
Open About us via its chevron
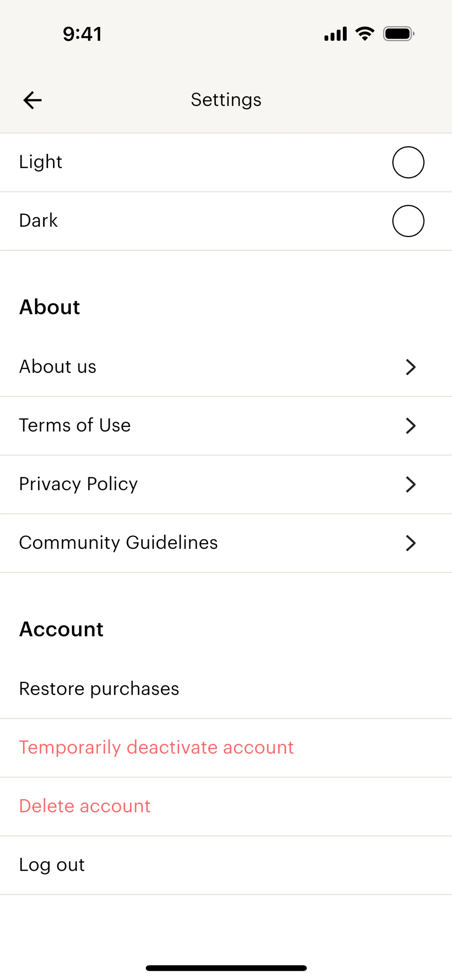click(x=411, y=367)
